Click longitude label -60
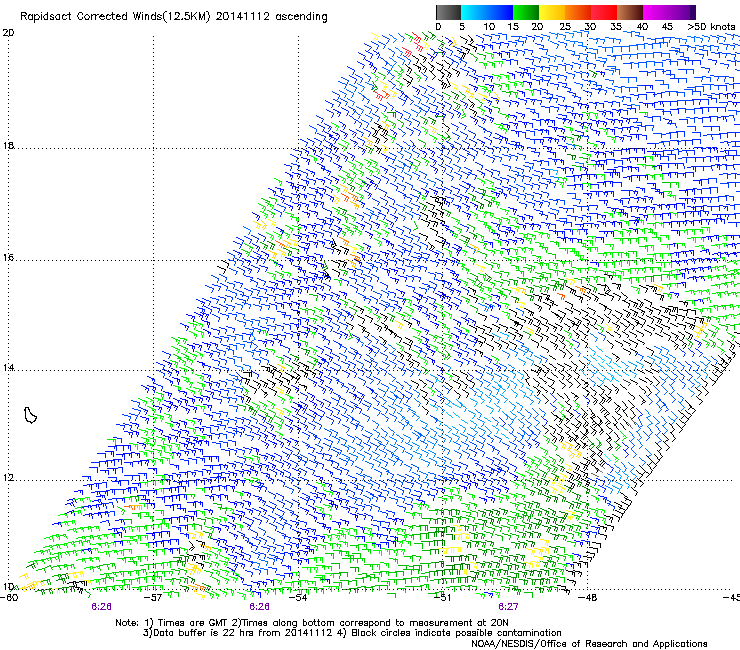This screenshot has width=740, height=650. (9, 597)
